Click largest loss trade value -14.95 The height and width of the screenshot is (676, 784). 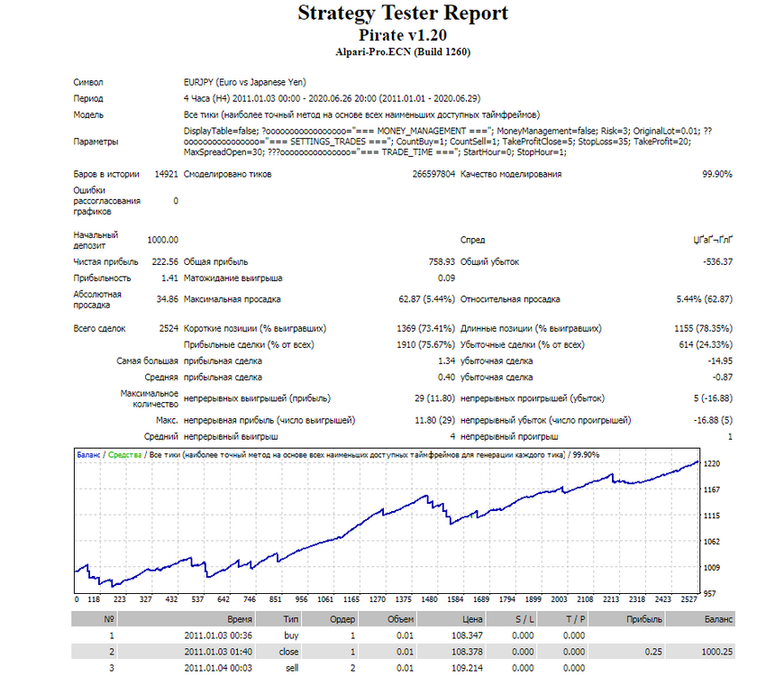[x=720, y=361]
